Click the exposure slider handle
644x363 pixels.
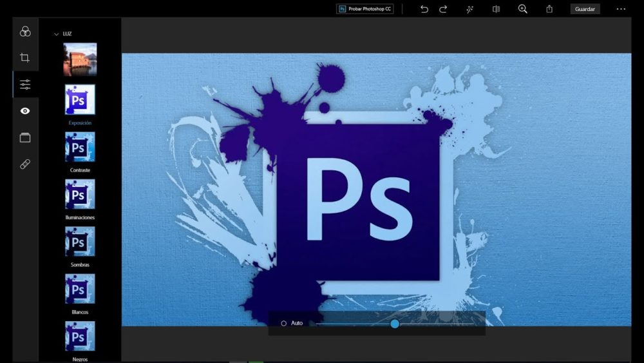tap(395, 324)
